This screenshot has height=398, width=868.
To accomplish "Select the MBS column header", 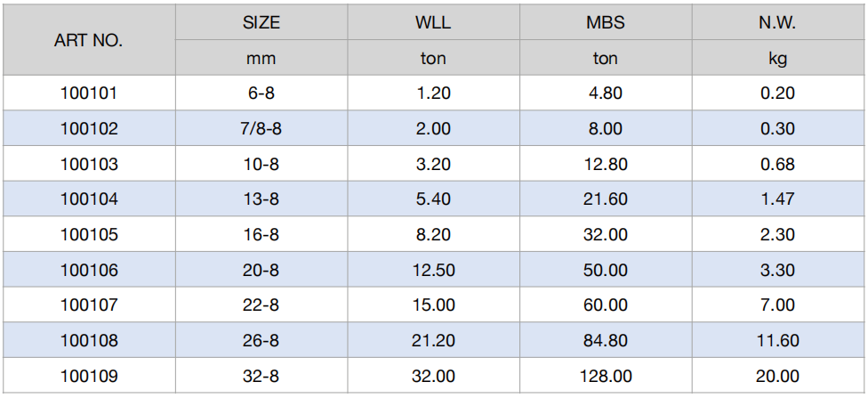I will [606, 23].
